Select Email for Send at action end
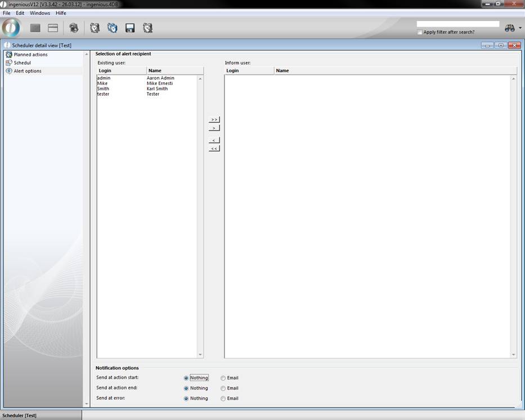This screenshot has width=525, height=420. 223,388
